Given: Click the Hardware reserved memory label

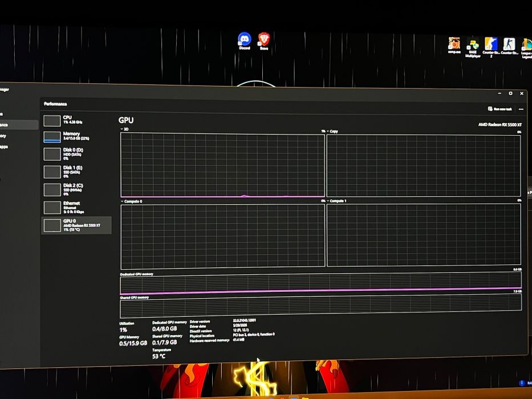Looking at the screenshot, I should pos(209,341).
